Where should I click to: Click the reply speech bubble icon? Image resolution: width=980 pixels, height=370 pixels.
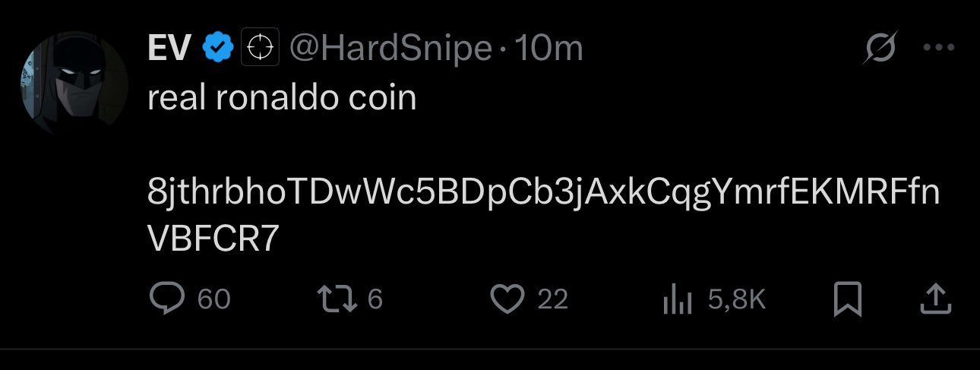click(166, 299)
